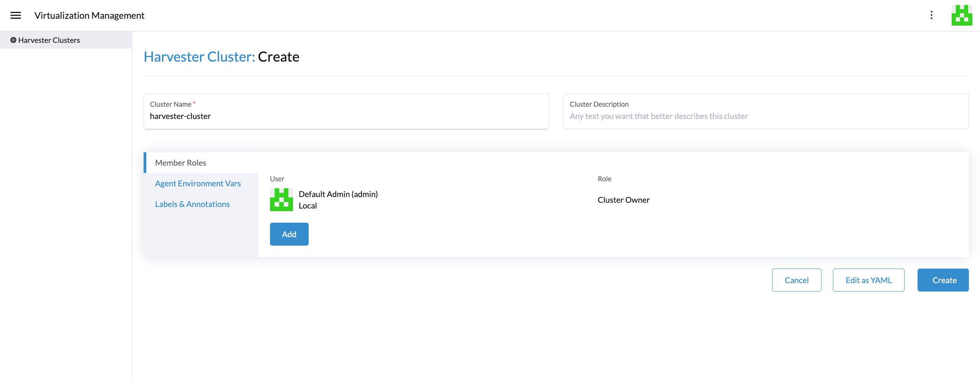Click the Virtualization Management header title
The height and width of the screenshot is (378, 980).
(x=89, y=16)
